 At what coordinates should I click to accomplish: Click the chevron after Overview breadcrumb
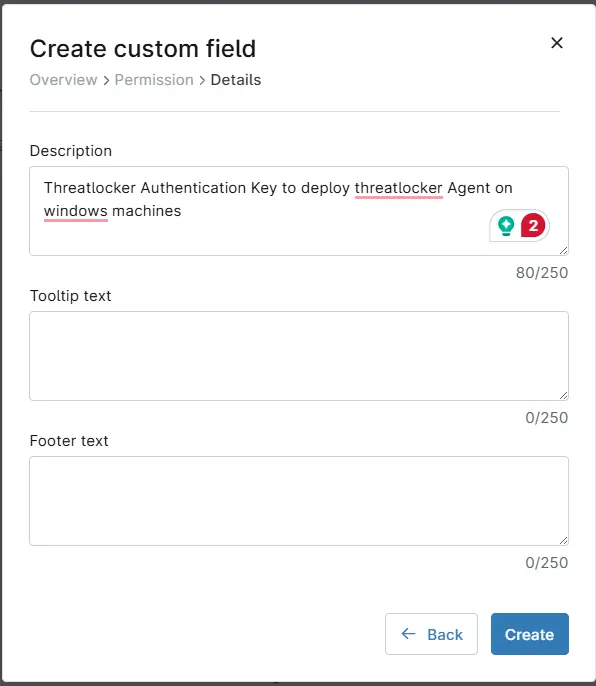106,80
